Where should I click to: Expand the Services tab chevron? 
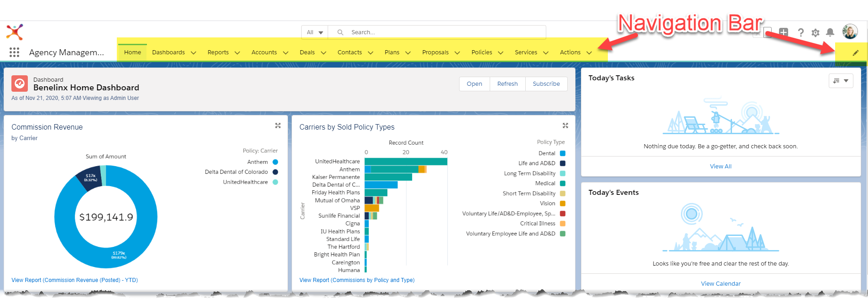(x=546, y=52)
